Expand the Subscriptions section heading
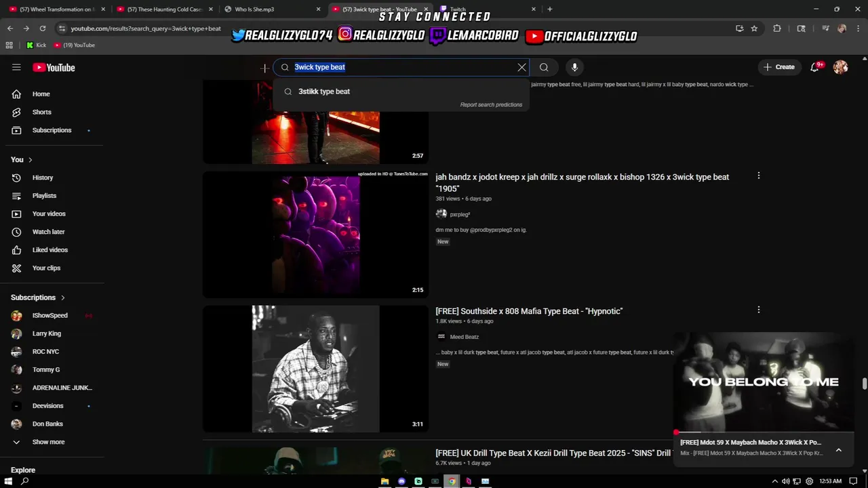Image resolution: width=868 pixels, height=488 pixels. pyautogui.click(x=38, y=298)
